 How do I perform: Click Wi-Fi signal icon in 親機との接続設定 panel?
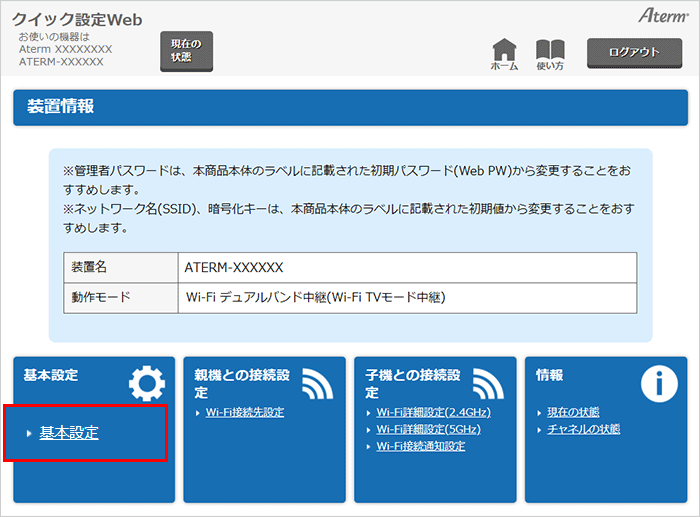(x=317, y=384)
